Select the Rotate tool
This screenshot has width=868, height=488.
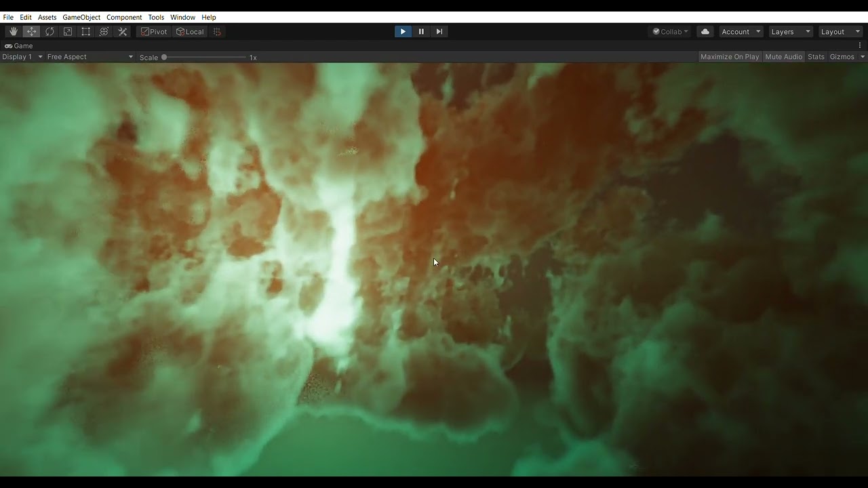[x=50, y=32]
